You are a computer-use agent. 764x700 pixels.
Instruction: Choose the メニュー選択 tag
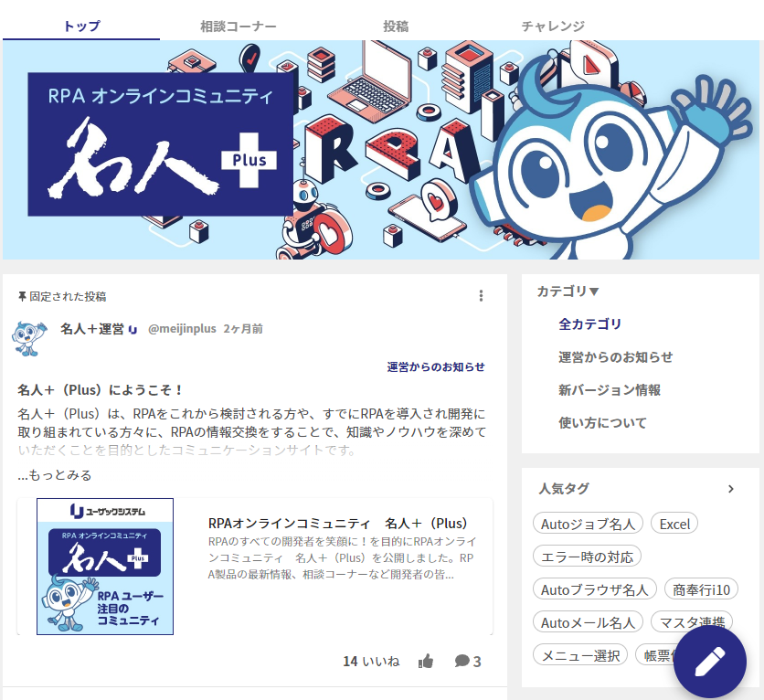(580, 655)
